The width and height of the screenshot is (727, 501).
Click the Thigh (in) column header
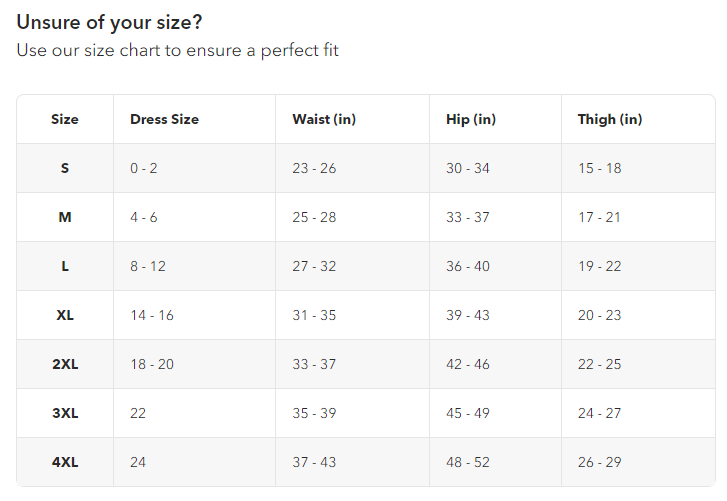[x=610, y=120]
